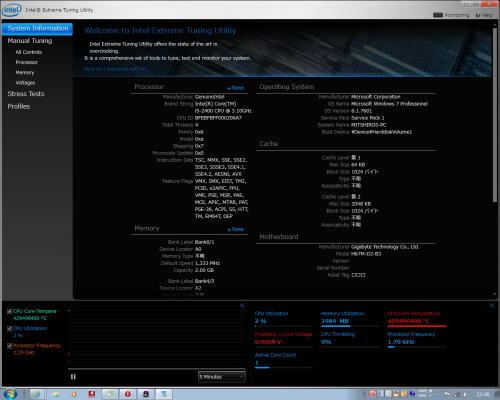500x400 pixels.
Task: Click the Windows Start orb
Action: click(x=10, y=394)
